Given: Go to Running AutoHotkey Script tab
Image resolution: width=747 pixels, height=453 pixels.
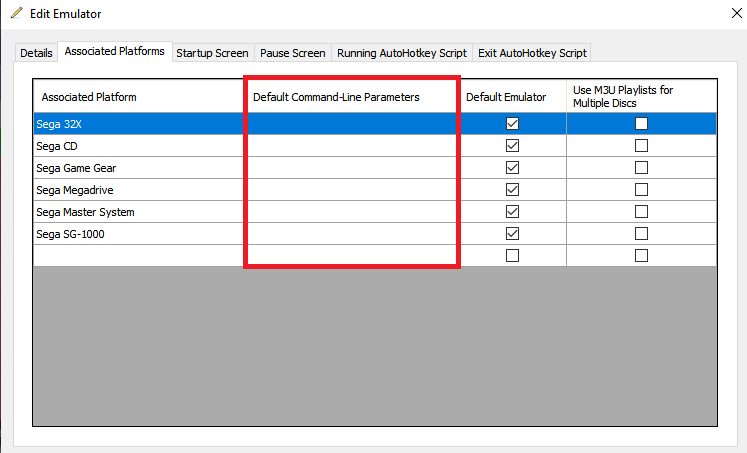Looking at the screenshot, I should tap(402, 53).
